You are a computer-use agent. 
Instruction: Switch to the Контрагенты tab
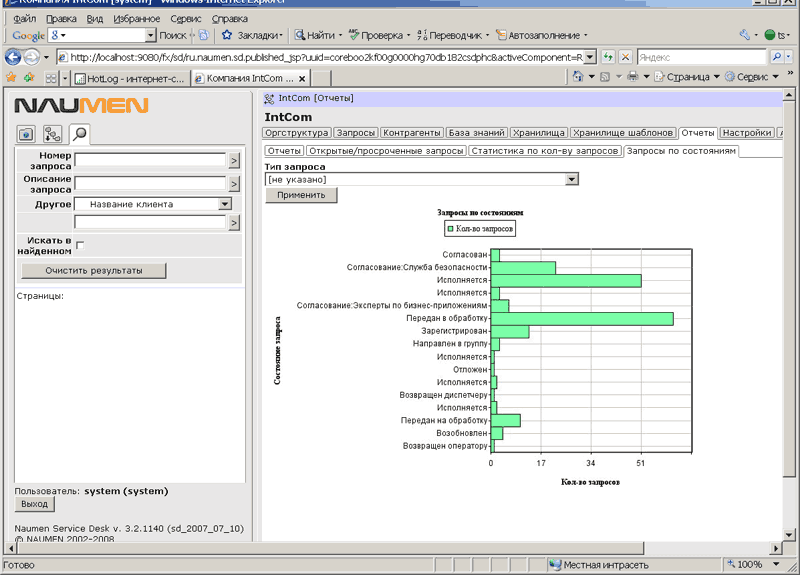(x=412, y=133)
